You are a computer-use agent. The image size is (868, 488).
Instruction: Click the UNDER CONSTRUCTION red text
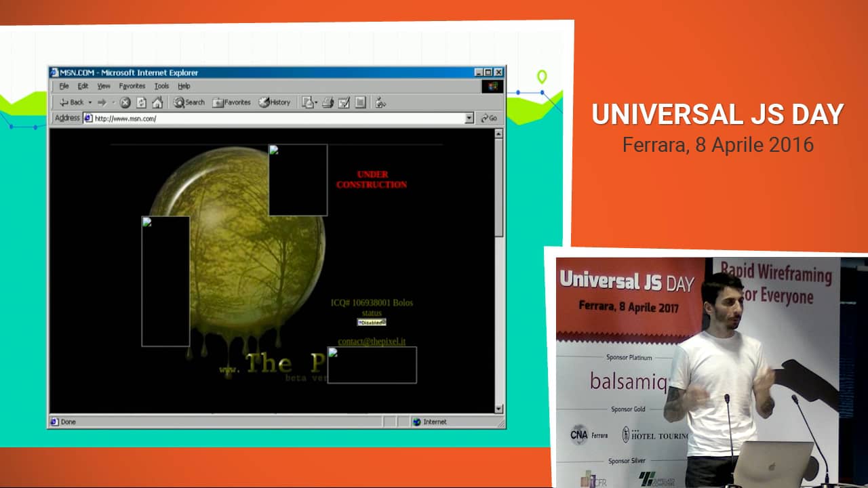372,180
